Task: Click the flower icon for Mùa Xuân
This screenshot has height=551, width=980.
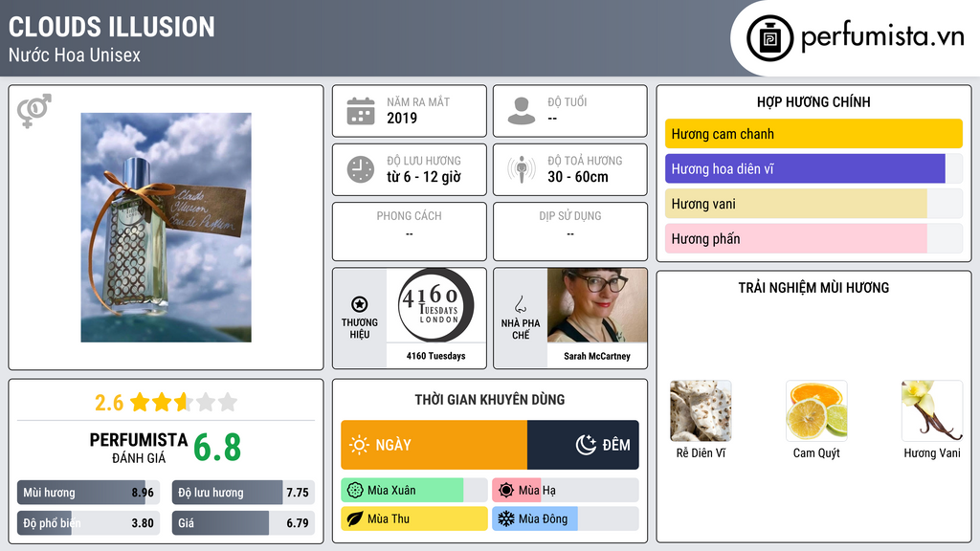Action: pyautogui.click(x=355, y=491)
